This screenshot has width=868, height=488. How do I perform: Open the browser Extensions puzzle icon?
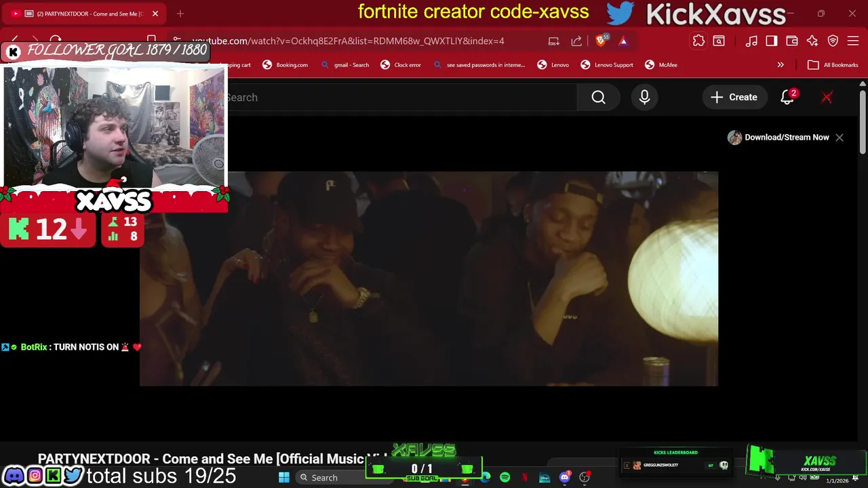coord(698,41)
